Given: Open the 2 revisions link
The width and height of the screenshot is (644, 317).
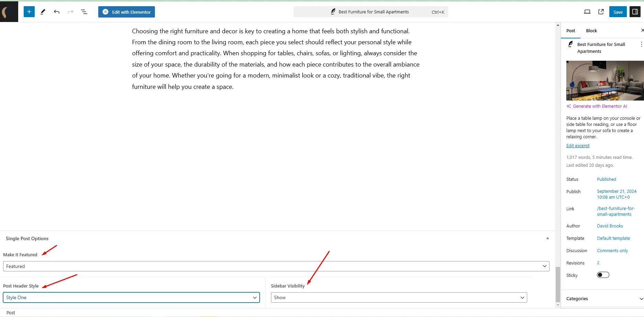Looking at the screenshot, I should click(x=598, y=263).
